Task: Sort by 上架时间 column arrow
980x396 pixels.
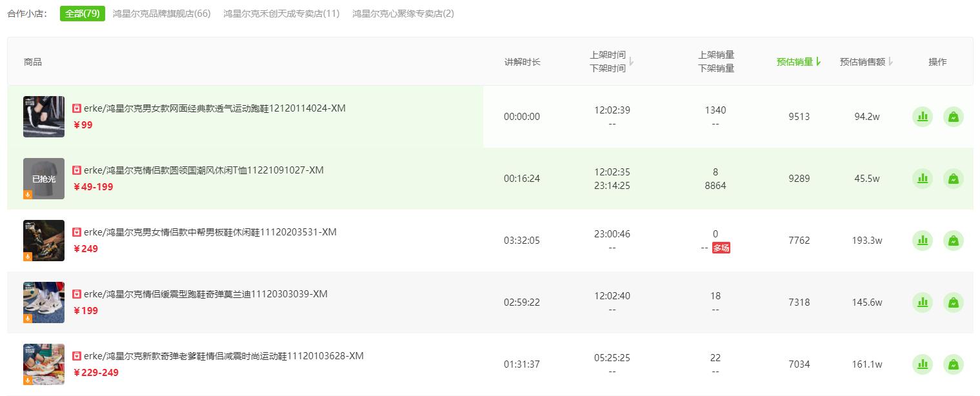Action: tap(632, 62)
